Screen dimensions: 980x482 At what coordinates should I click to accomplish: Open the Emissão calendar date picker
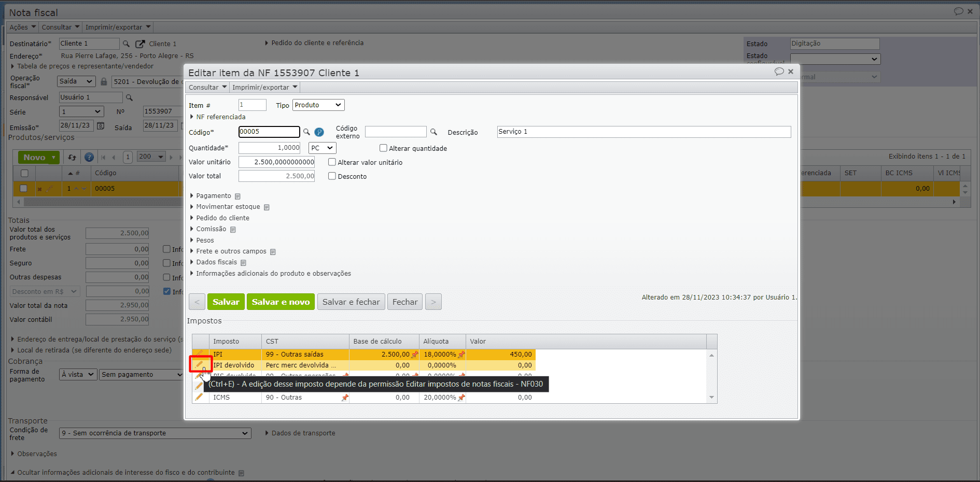[101, 126]
